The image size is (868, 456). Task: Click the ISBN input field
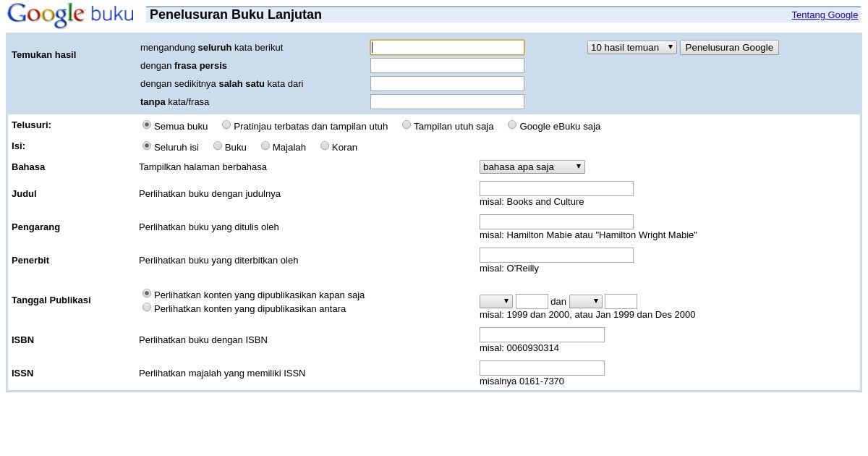point(542,334)
